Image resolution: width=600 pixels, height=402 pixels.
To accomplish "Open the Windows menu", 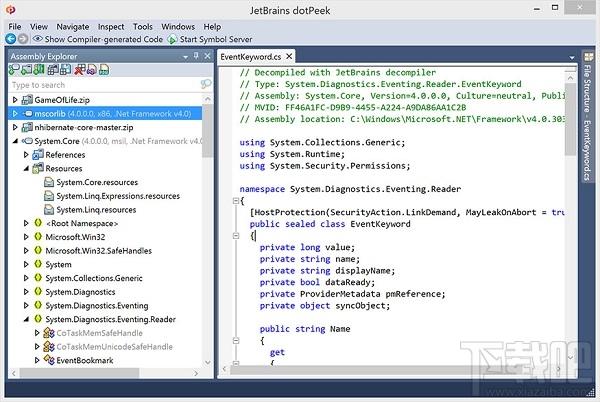I will [x=178, y=27].
